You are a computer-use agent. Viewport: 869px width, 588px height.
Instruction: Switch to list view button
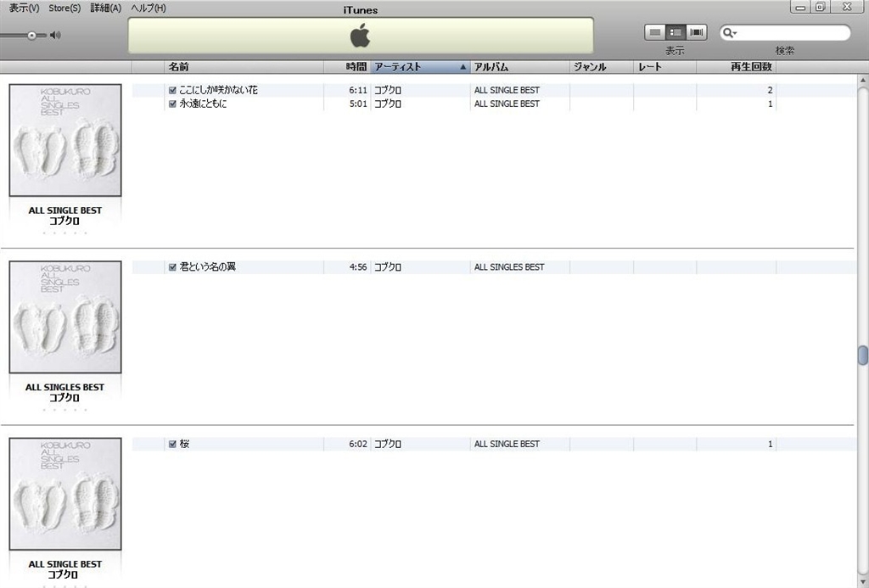point(654,32)
